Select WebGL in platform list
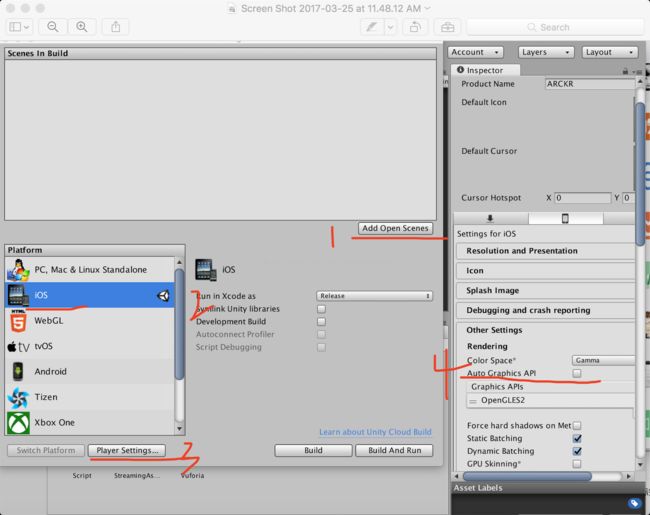 [90, 321]
